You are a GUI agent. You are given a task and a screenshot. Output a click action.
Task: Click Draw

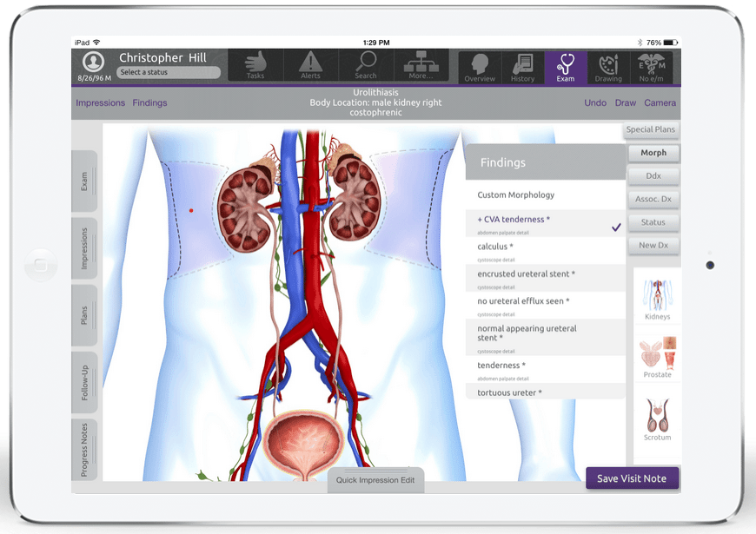coord(626,102)
